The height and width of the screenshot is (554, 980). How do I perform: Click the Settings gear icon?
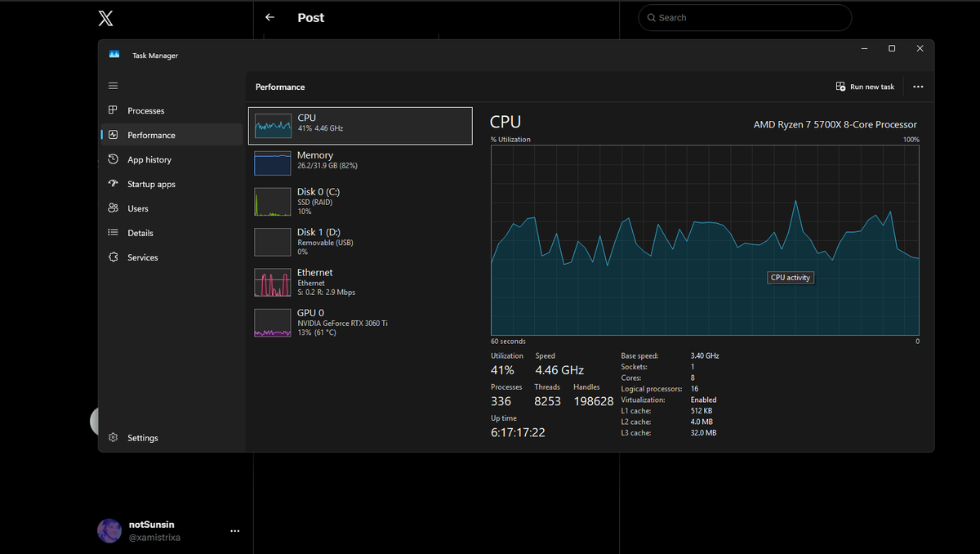(113, 438)
